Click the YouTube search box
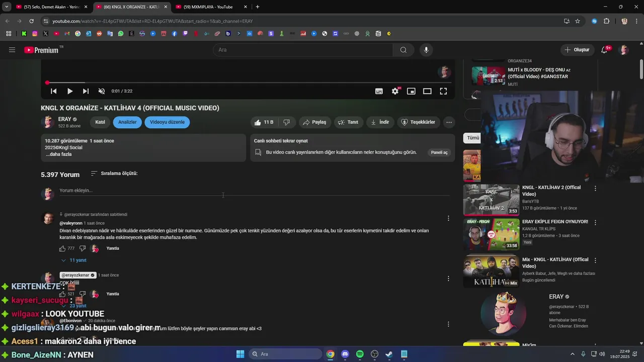Viewport: 644px width, 362px height. pyautogui.click(x=303, y=50)
